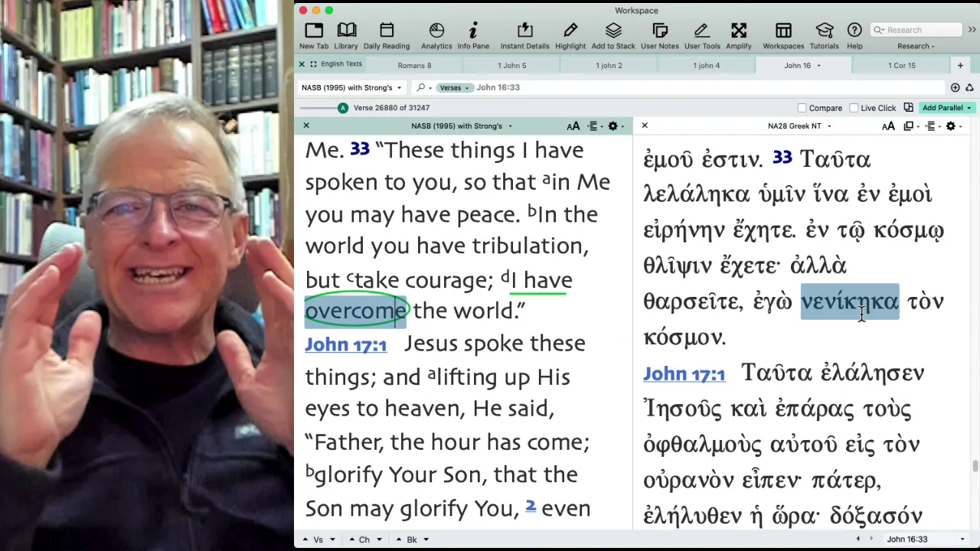Change text size in NASB pane

pos(573,126)
